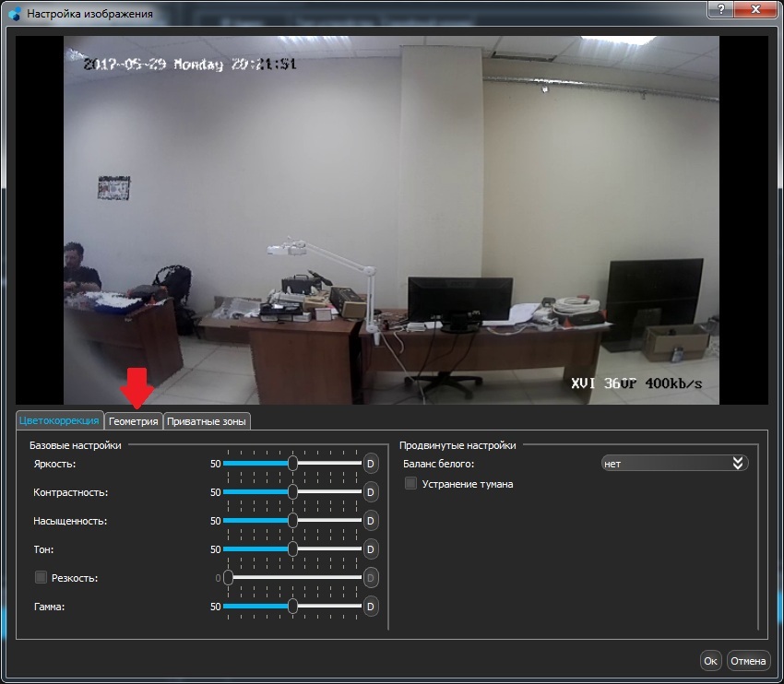Reset gamma (Гамма) with its D button

(x=371, y=607)
